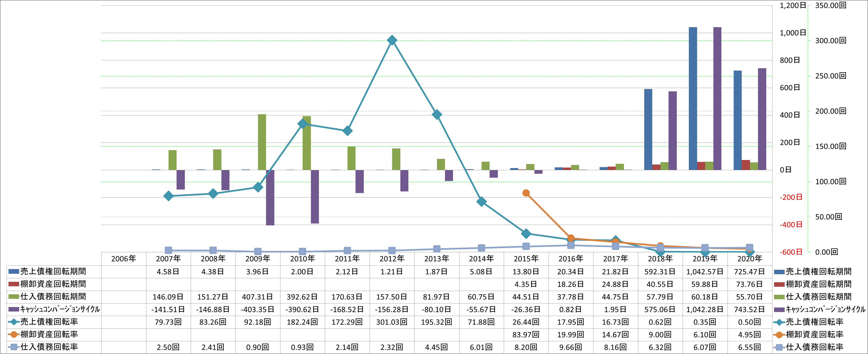Click the cell showing 4.35日
The width and height of the screenshot is (868, 354).
(526, 284)
